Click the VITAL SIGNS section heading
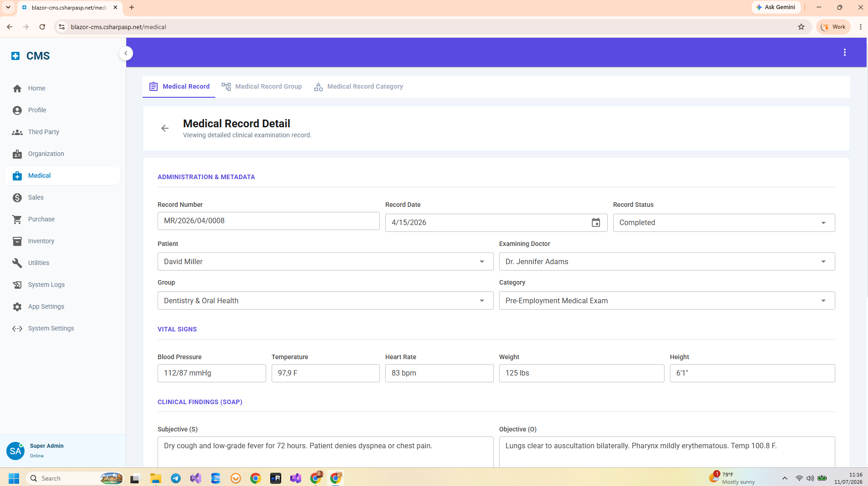The image size is (868, 486). [x=177, y=329]
